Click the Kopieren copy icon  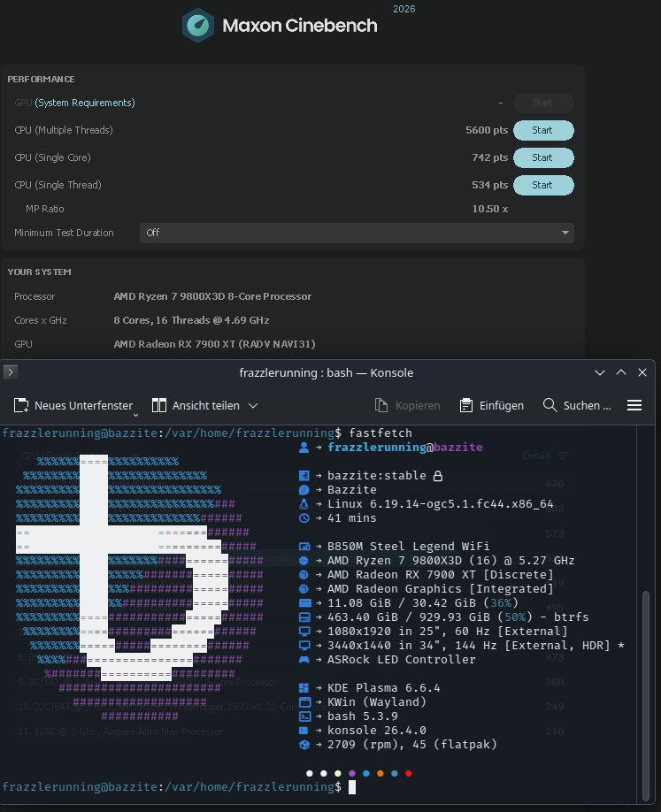click(x=381, y=405)
